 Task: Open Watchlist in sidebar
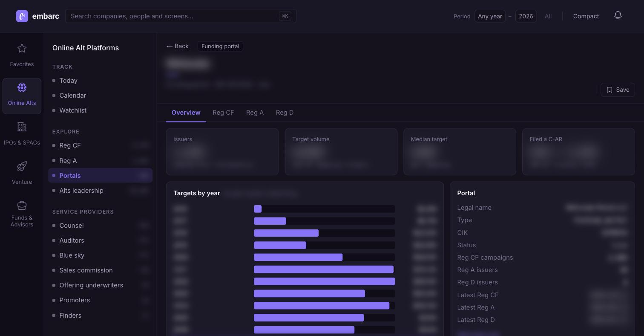[x=100, y=110]
